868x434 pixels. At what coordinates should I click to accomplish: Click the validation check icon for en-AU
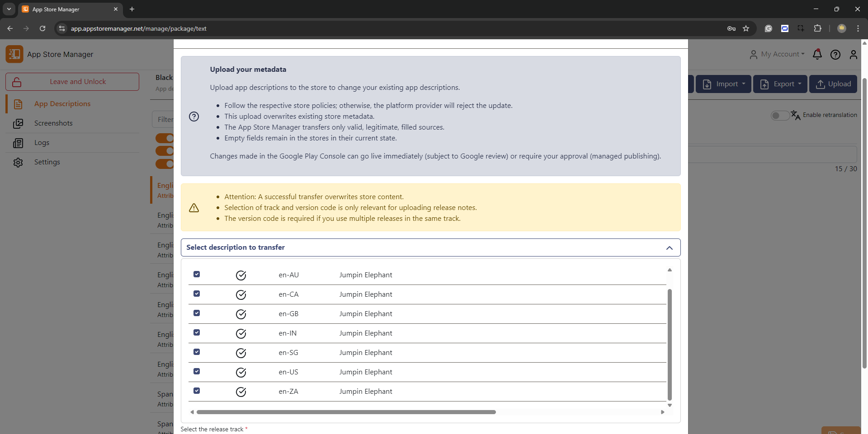click(241, 275)
